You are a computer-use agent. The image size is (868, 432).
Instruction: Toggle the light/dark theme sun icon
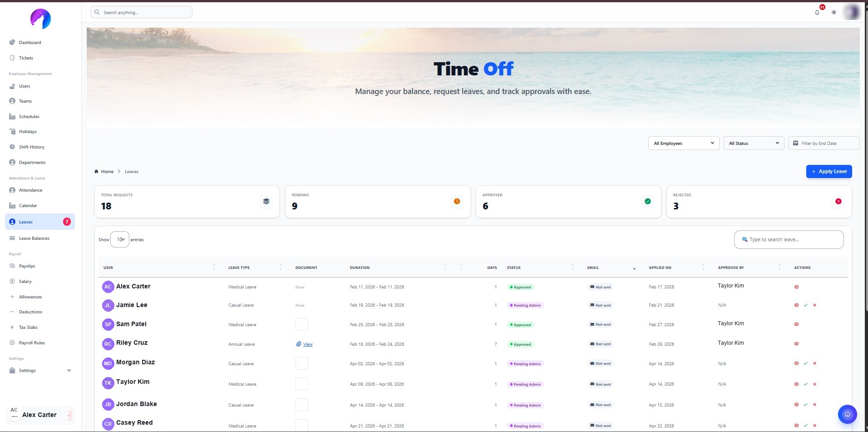click(x=833, y=12)
